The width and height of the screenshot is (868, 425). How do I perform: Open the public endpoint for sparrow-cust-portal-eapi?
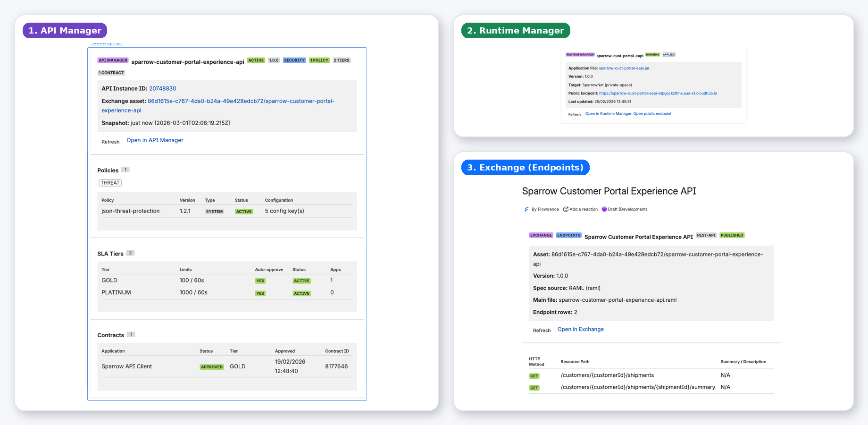point(652,113)
